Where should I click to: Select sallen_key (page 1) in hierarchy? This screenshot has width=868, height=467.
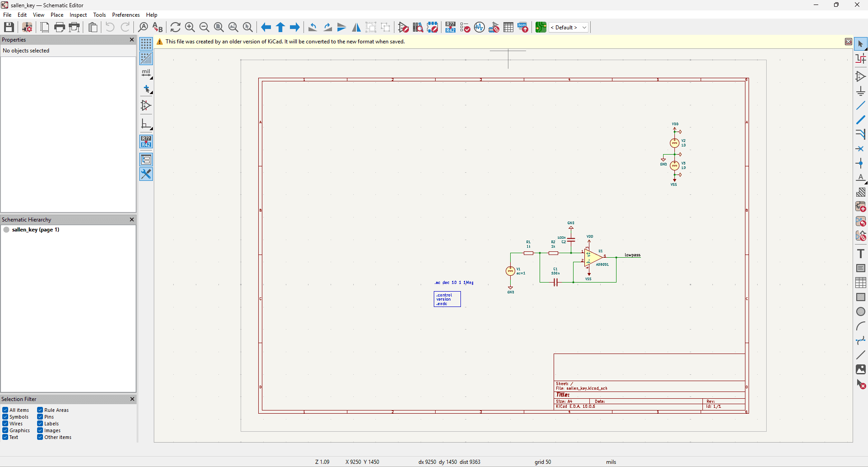(x=35, y=230)
